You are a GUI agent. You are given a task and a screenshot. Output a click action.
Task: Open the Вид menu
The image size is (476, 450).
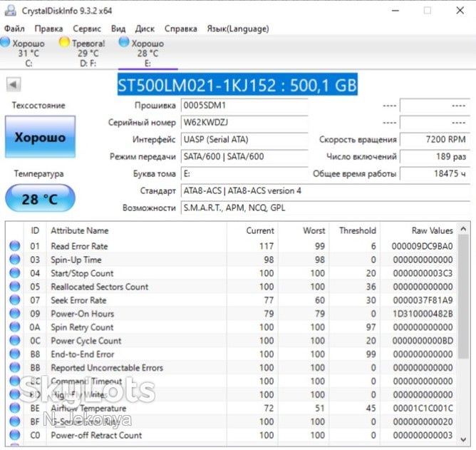[x=118, y=29]
